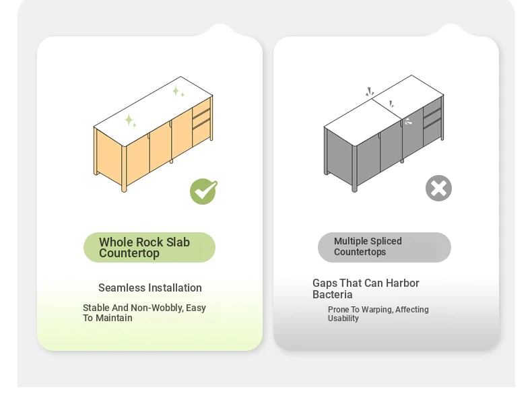The image size is (532, 406).
Task: Click the green checkmark icon
Action: pyautogui.click(x=203, y=191)
